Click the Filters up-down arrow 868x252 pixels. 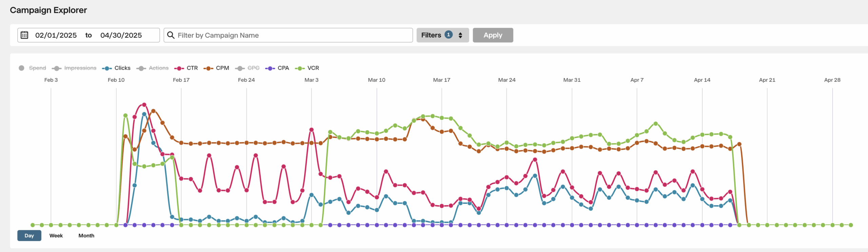click(x=460, y=35)
